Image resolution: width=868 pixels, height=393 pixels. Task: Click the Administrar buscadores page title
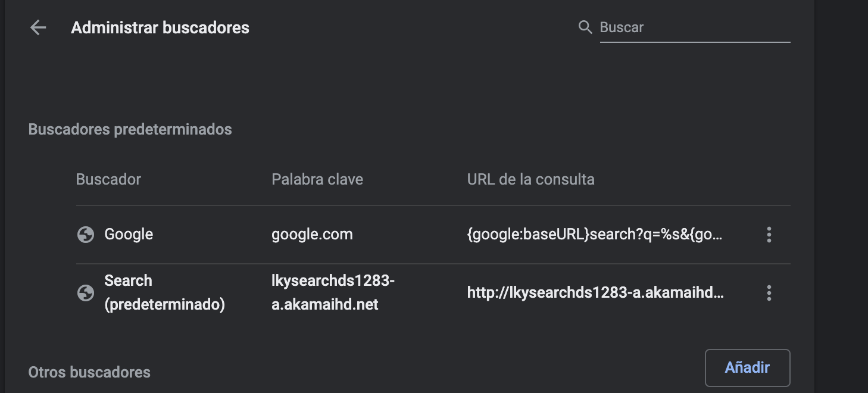click(x=160, y=27)
